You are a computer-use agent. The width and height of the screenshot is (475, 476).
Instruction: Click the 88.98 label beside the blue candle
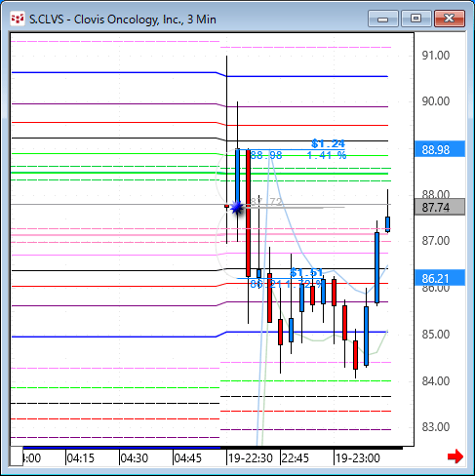[x=266, y=155]
